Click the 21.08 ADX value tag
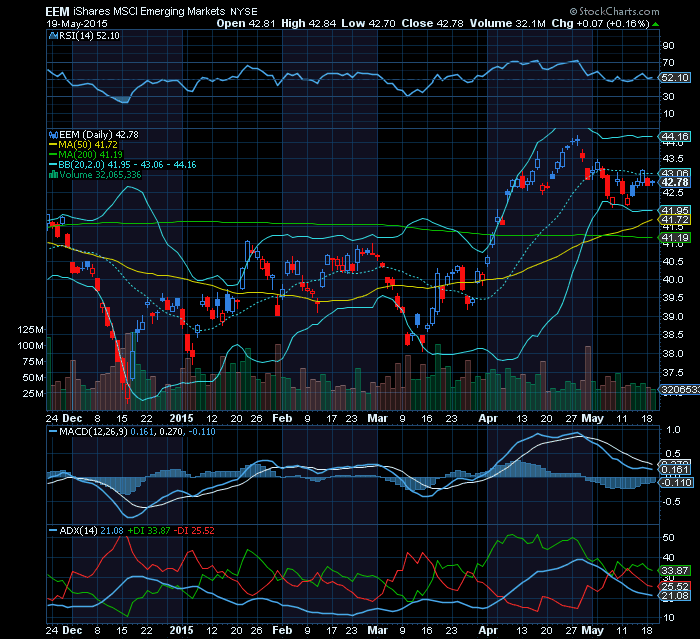 pyautogui.click(x=675, y=596)
